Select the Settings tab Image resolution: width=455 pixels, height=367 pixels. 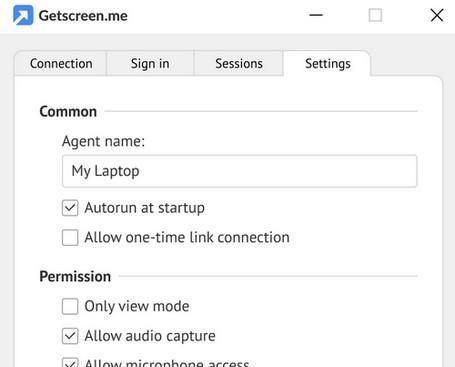[328, 63]
